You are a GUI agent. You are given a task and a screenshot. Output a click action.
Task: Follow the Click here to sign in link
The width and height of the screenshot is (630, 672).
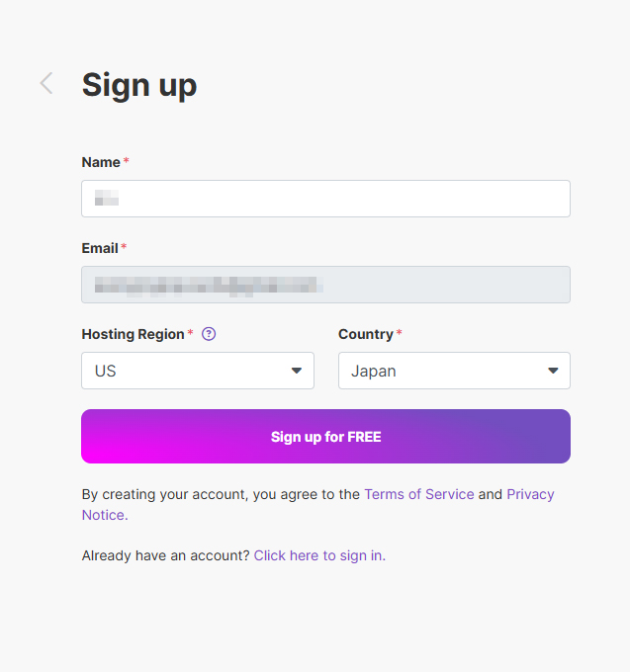(x=319, y=555)
